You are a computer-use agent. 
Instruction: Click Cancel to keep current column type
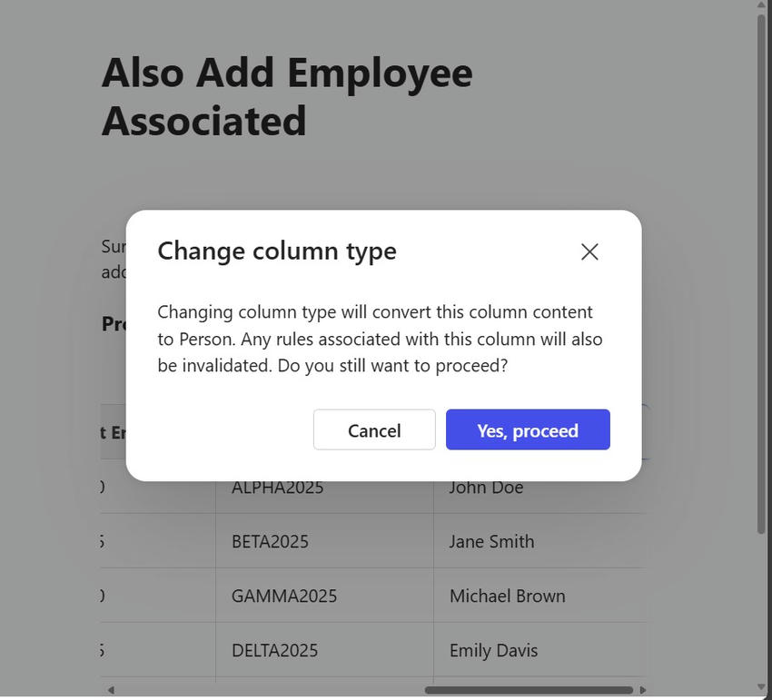coord(374,429)
